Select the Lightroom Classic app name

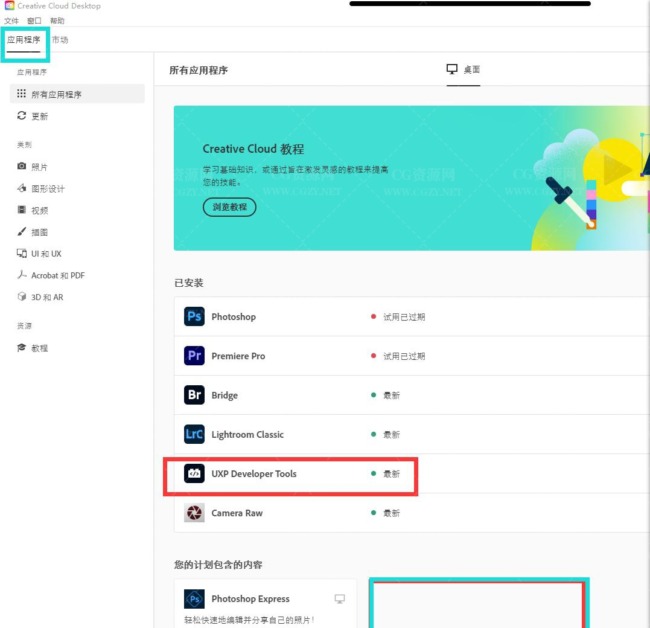[x=247, y=434]
